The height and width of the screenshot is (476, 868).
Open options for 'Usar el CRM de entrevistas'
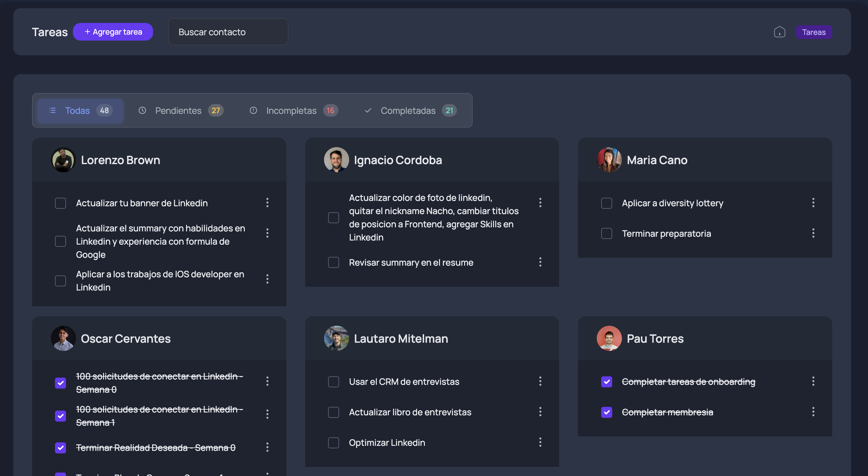540,381
